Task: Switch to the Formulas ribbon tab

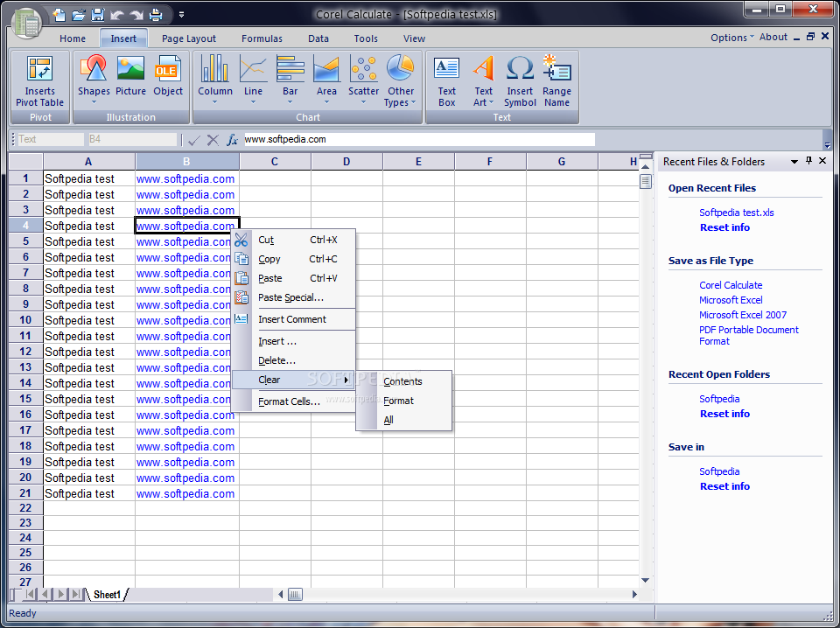Action: 262,38
